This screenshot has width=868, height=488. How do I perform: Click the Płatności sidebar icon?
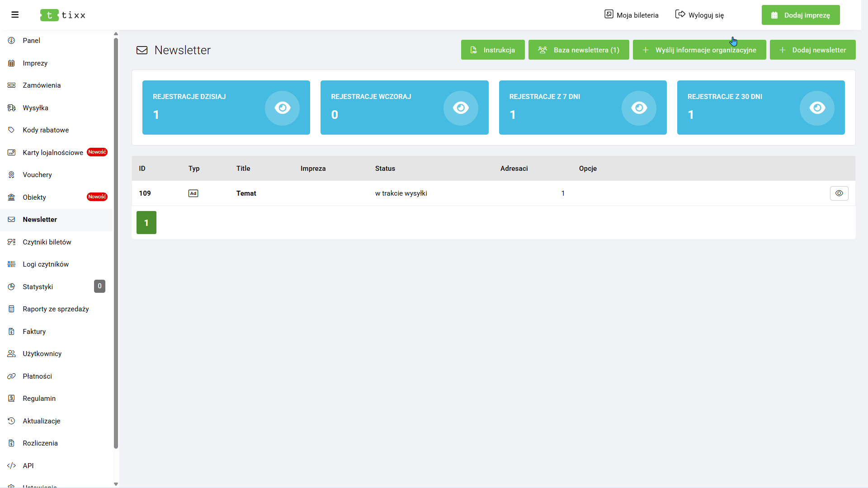click(12, 376)
